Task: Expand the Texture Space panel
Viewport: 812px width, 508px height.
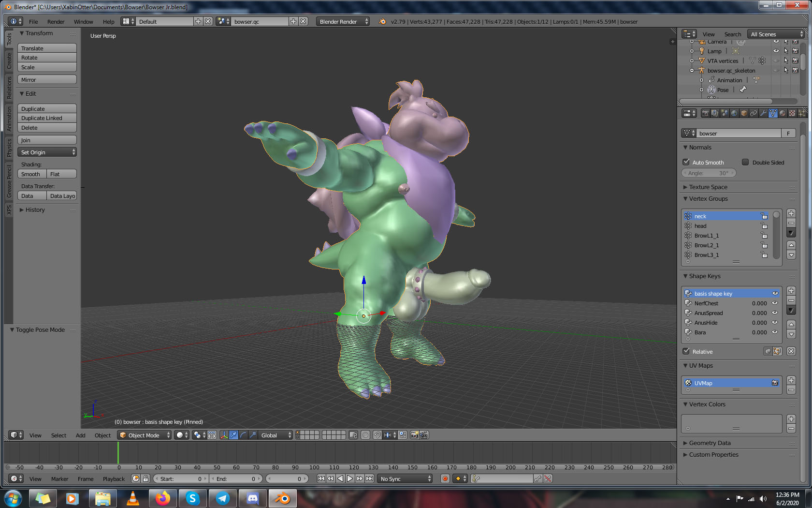Action: click(708, 187)
